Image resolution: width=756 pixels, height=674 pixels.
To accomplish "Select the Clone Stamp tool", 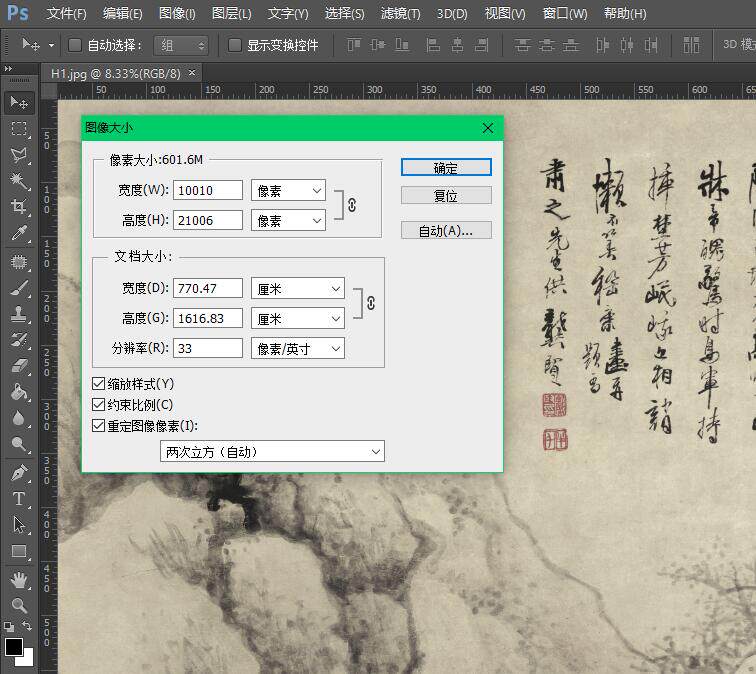I will click(19, 314).
